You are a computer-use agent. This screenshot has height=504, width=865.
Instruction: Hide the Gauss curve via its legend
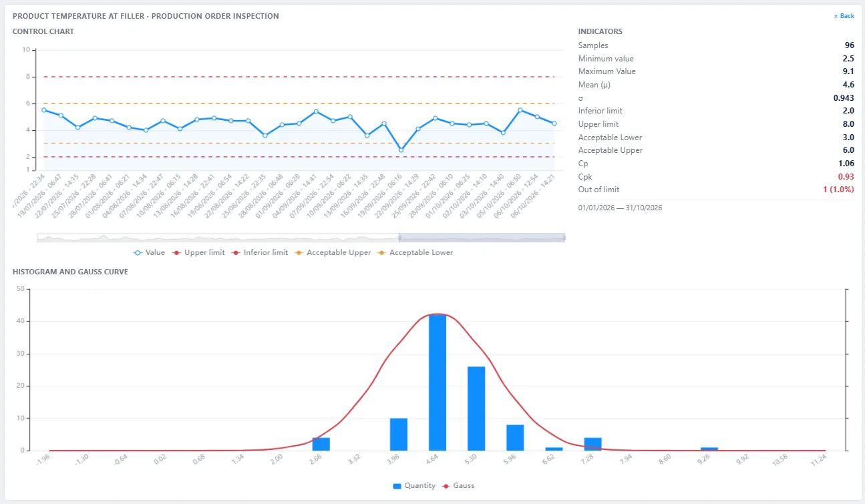pos(458,486)
